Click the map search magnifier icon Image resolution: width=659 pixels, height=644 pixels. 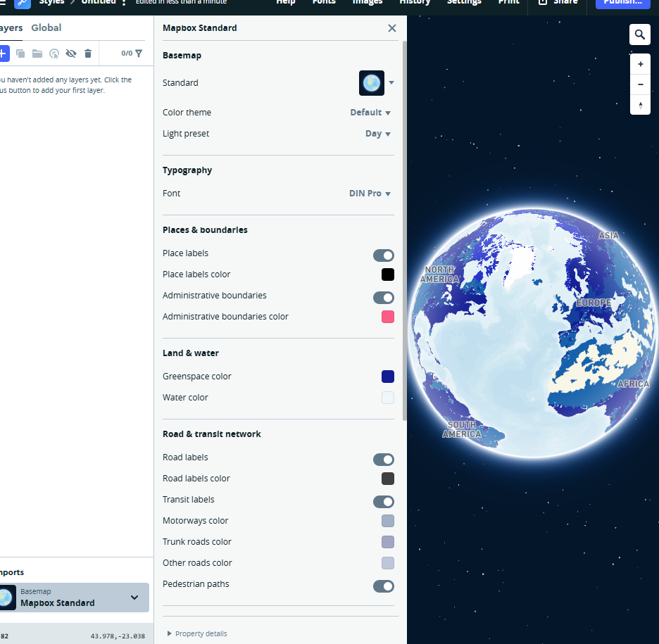pos(639,34)
